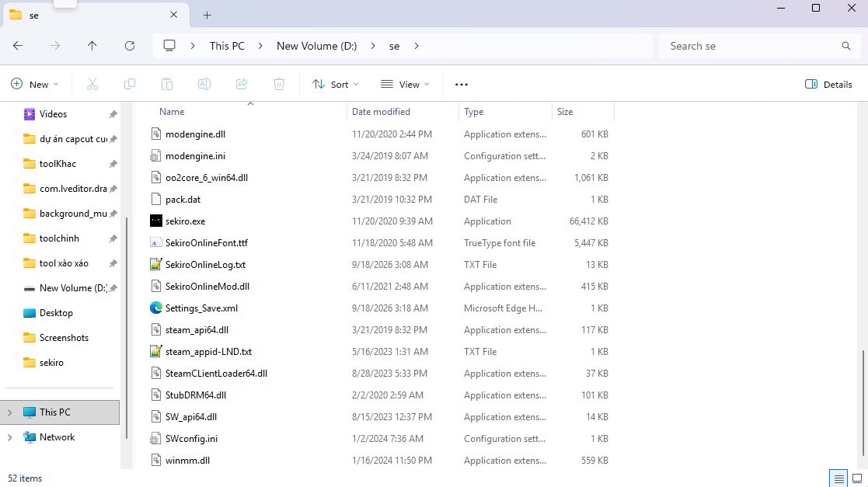Open the Desktop sidebar folder
The width and height of the screenshot is (868, 487).
tap(56, 313)
